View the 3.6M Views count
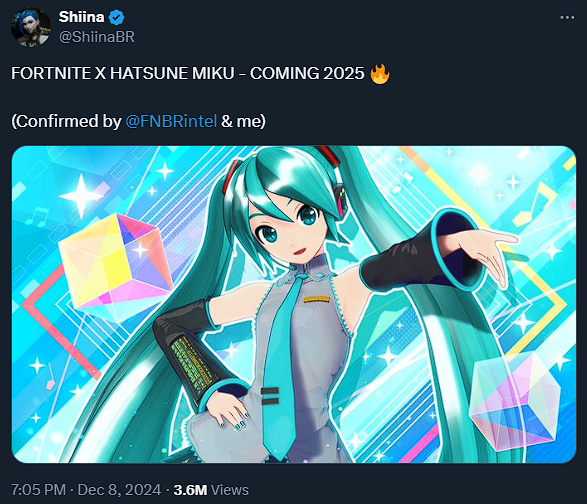The width and height of the screenshot is (587, 504). tap(211, 490)
